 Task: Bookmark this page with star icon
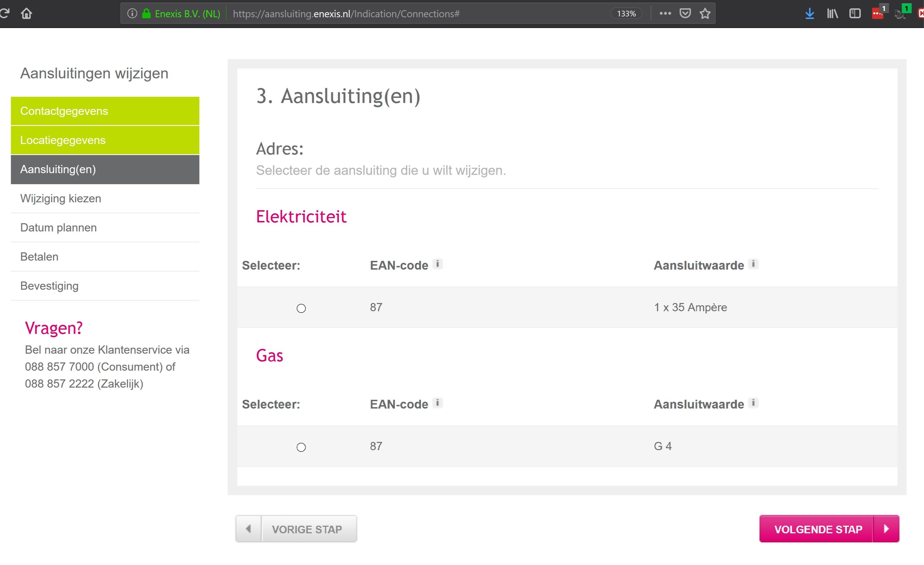click(705, 14)
